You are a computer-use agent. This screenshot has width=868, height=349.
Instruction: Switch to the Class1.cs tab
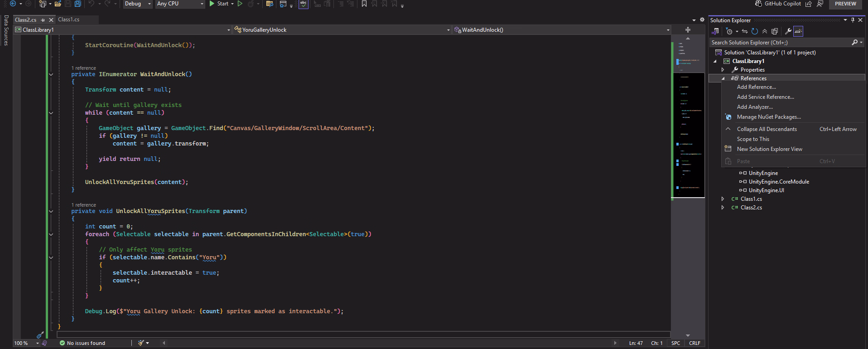pos(69,19)
